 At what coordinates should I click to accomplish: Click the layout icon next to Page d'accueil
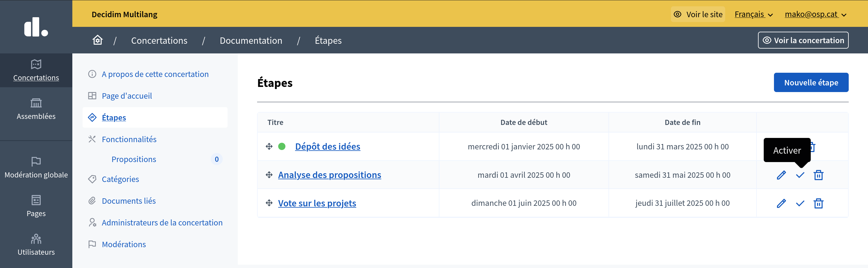coord(92,96)
